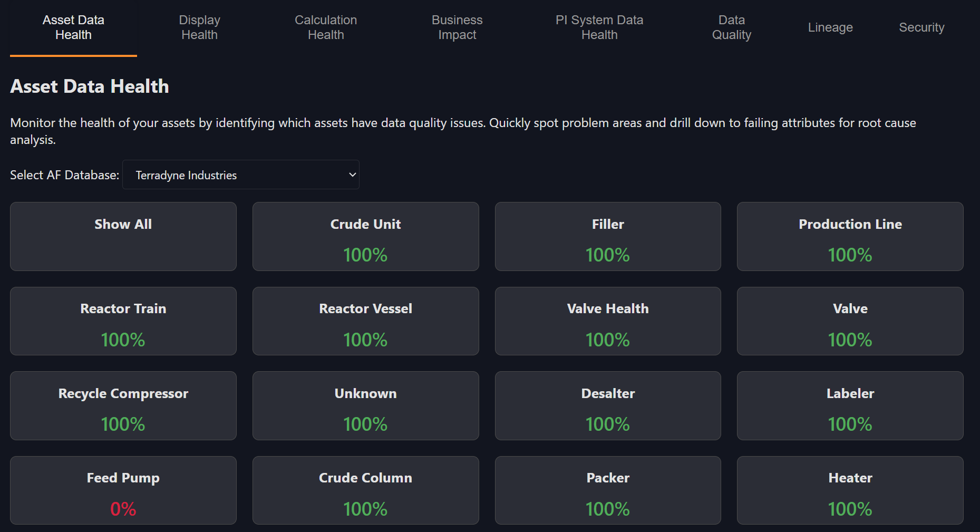Viewport: 980px width, 532px height.
Task: Open the Calculation Health tab
Action: 325,27
